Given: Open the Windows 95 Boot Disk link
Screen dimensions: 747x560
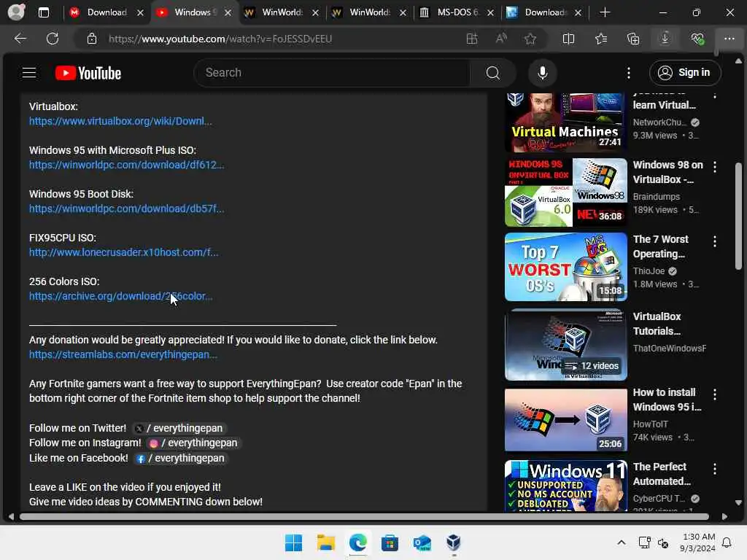Looking at the screenshot, I should click(126, 209).
